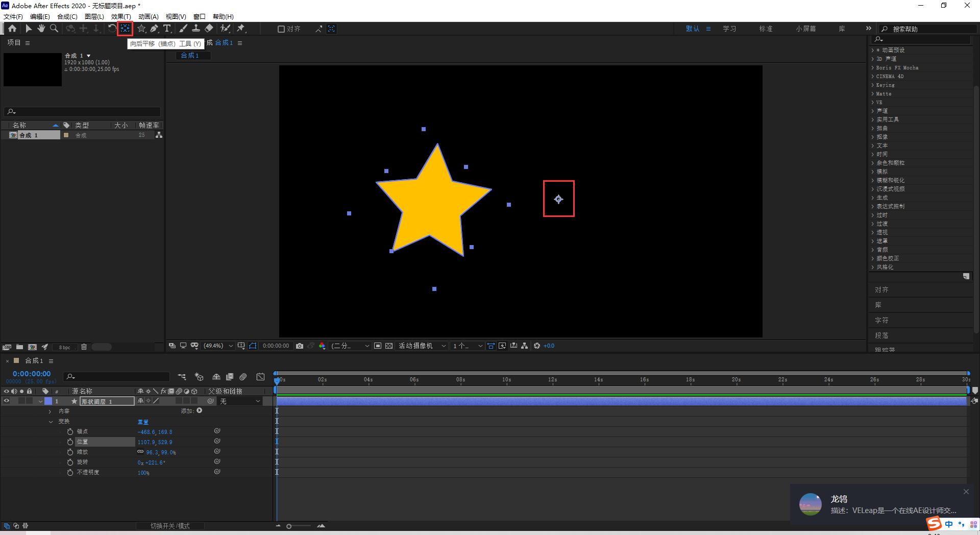Viewport: 980px width, 535px height.
Task: Select the Pen tool
Action: (154, 29)
